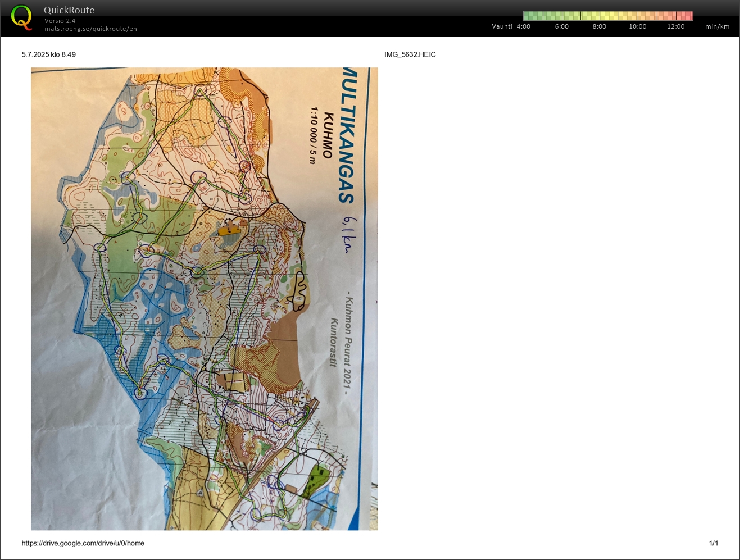Click the 5.7.2025 klo 8.49 date stamp
Image resolution: width=740 pixels, height=560 pixels.
48,54
